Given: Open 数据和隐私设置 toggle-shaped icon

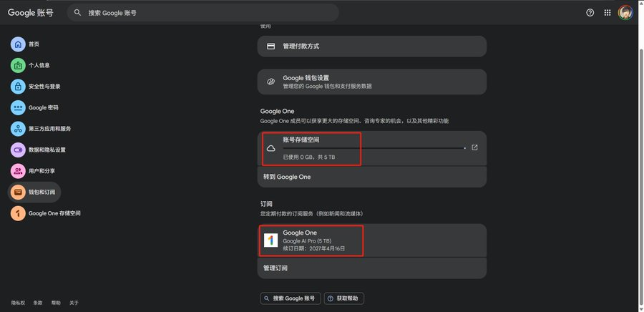Looking at the screenshot, I should point(18,150).
